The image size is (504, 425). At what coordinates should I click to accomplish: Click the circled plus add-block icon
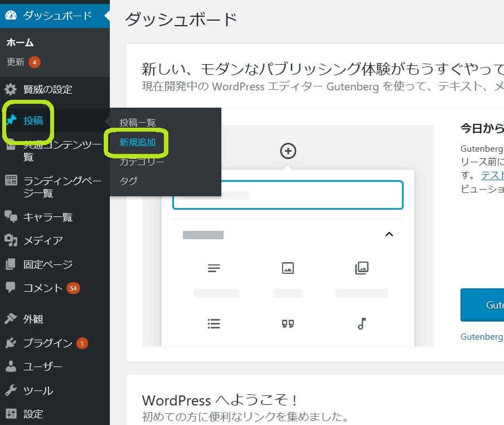(288, 151)
